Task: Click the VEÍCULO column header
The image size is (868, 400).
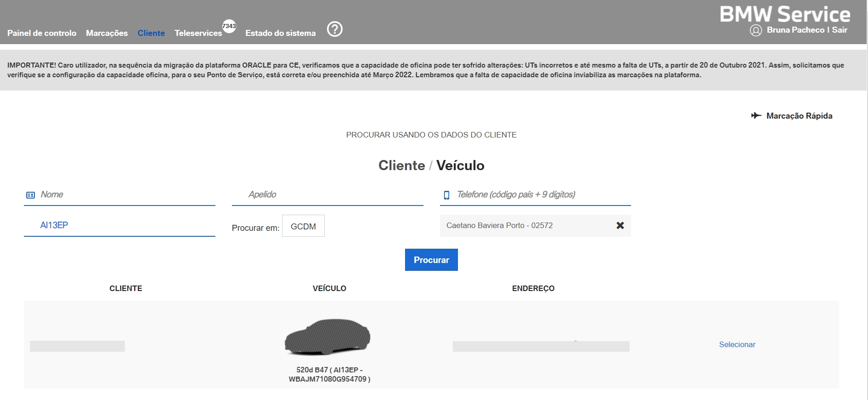Action: point(329,288)
